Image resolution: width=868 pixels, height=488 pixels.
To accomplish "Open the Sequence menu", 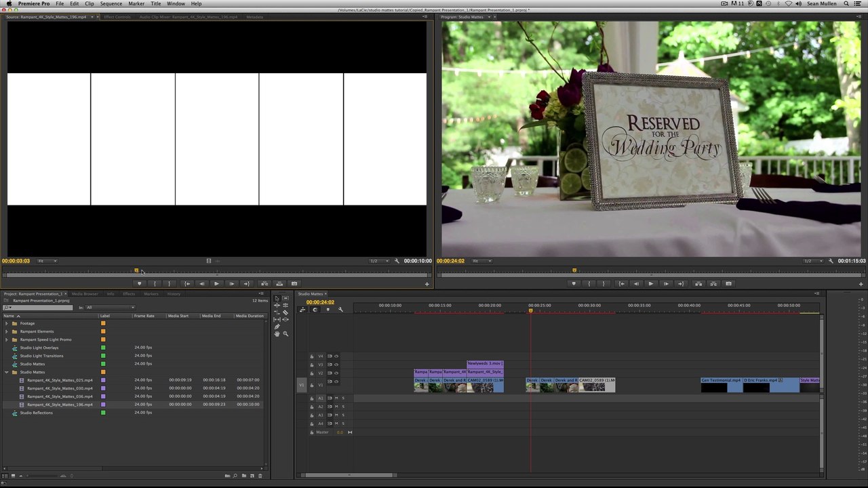I will [x=111, y=3].
